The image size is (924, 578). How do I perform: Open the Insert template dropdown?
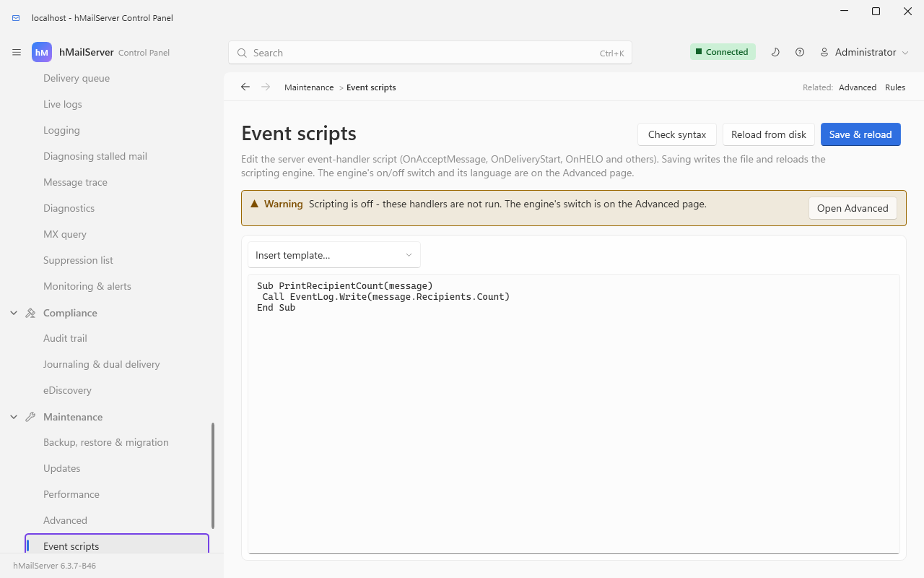click(x=334, y=255)
